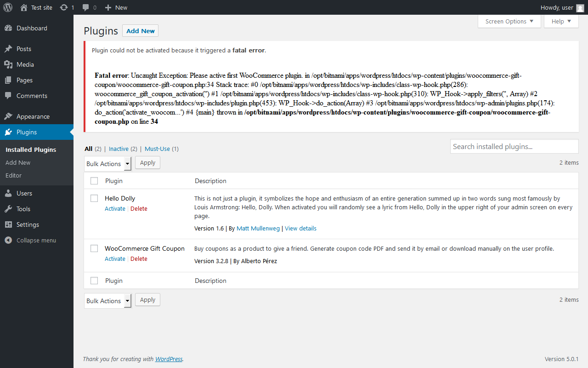The image size is (588, 368).
Task: Activate the Hello Dolly plugin
Action: [115, 208]
